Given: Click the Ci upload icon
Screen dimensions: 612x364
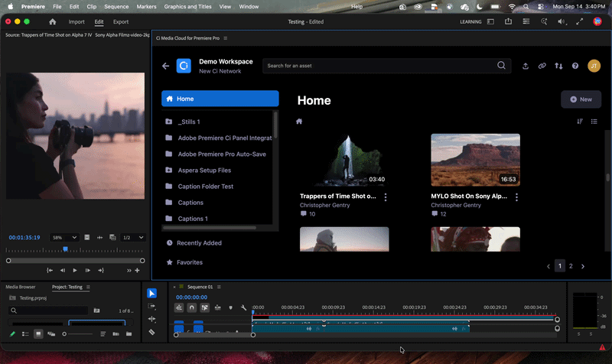Looking at the screenshot, I should coord(526,66).
